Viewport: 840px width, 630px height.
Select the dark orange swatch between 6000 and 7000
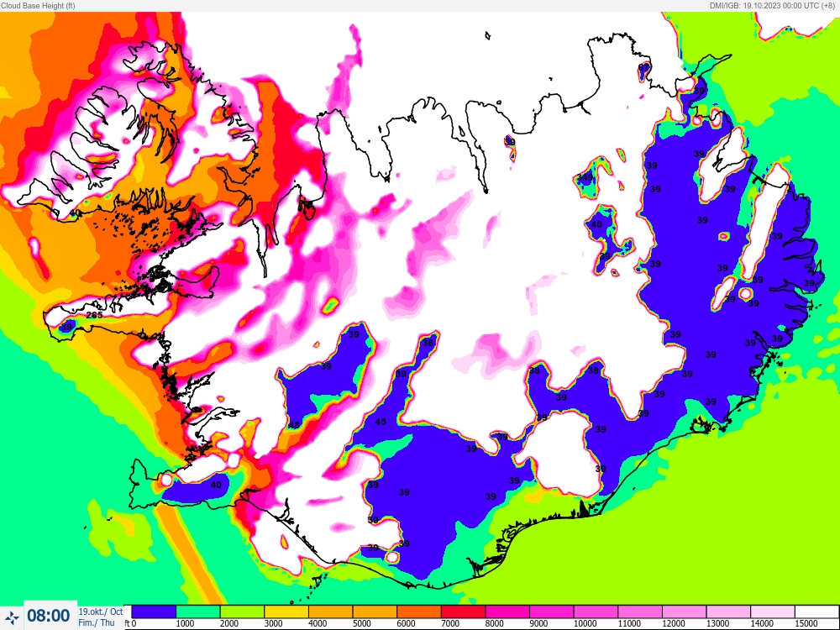coord(419,612)
